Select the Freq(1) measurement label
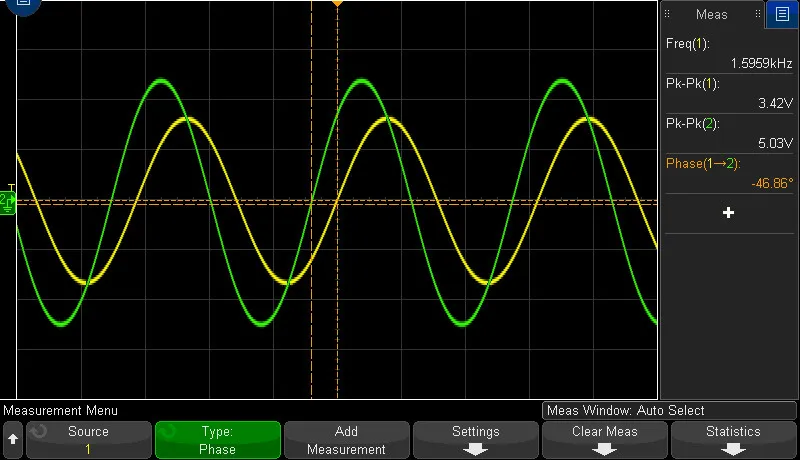800x460 pixels. tap(688, 44)
